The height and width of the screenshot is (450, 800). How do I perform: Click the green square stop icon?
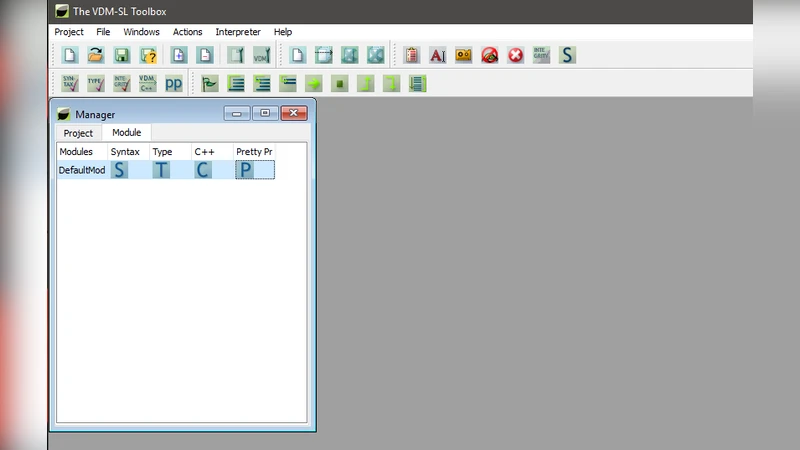coord(339,83)
